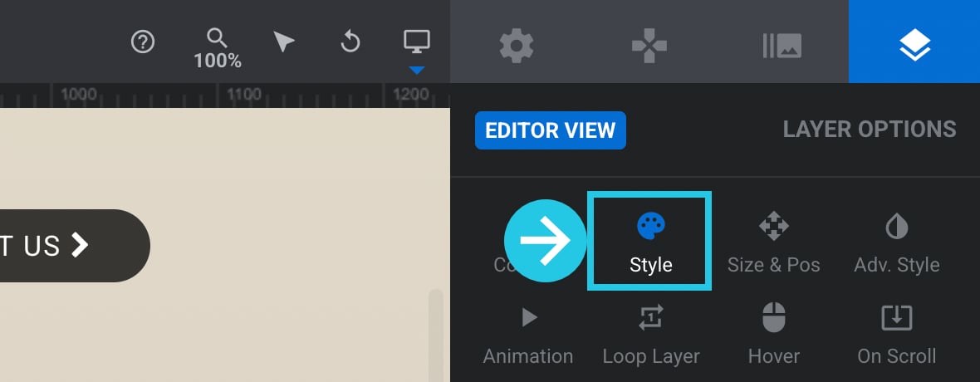Open the Style palette section
980x382 pixels.
[650, 242]
